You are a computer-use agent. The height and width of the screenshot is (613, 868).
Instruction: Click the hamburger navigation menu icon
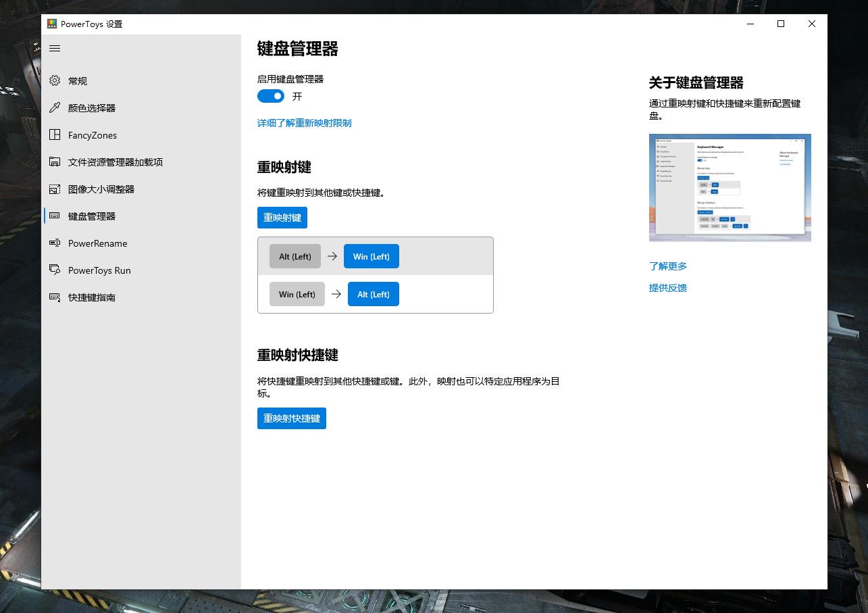[x=55, y=48]
